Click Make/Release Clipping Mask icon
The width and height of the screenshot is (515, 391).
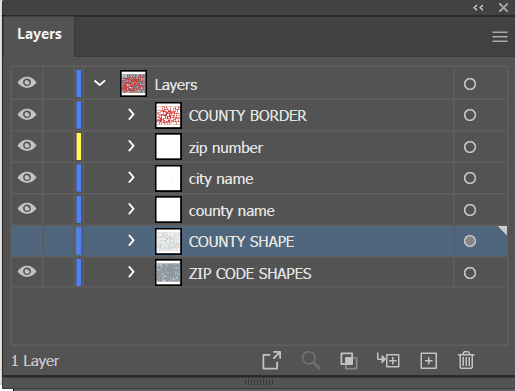coord(349,361)
